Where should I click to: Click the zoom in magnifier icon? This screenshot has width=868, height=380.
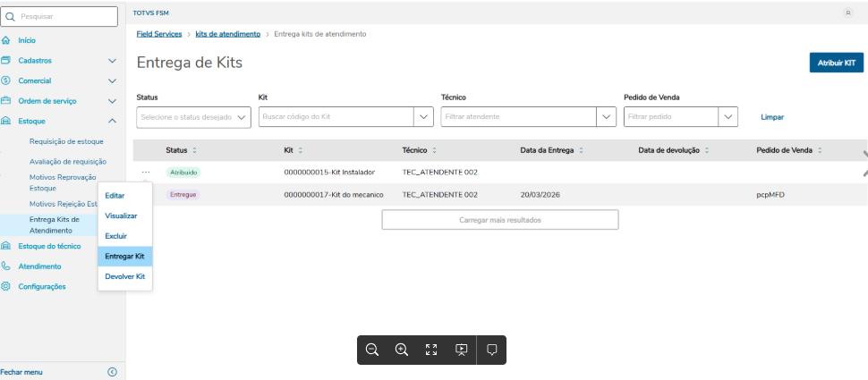tap(402, 350)
